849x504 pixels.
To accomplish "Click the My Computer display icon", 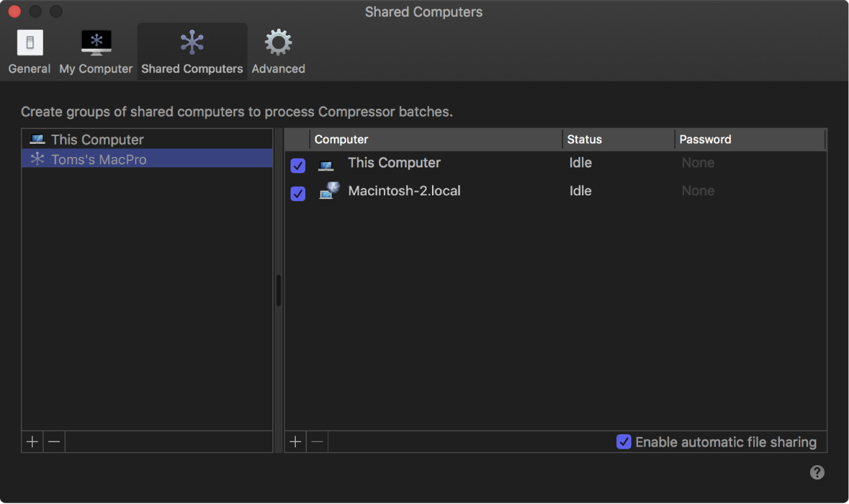I will pyautogui.click(x=95, y=42).
